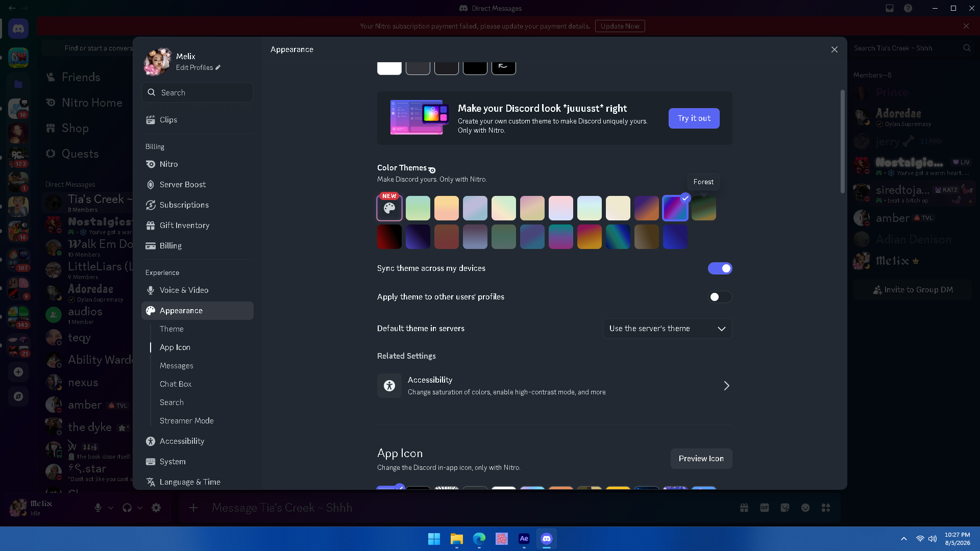The width and height of the screenshot is (980, 551).
Task: Open the GIF picker icon
Action: click(x=765, y=508)
